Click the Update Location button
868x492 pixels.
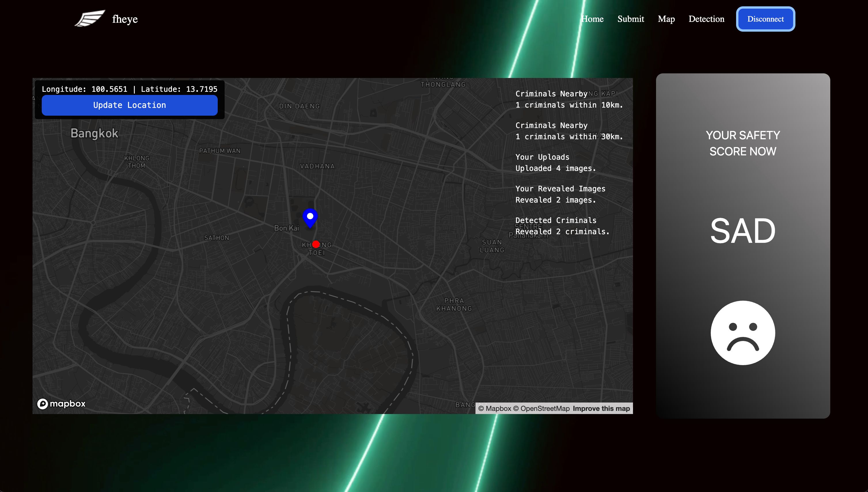[x=130, y=105]
